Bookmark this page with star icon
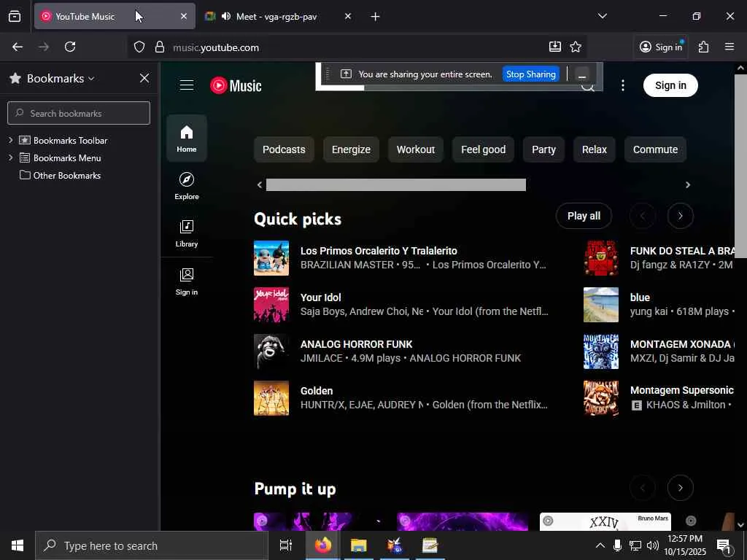This screenshot has width=747, height=560. point(576,47)
